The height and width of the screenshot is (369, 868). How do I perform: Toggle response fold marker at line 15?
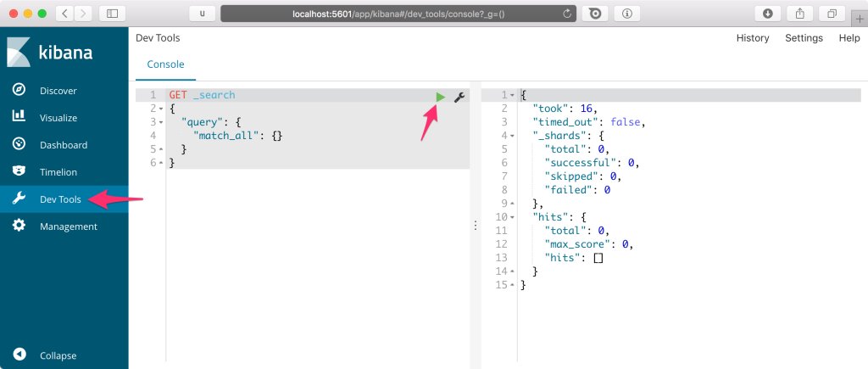point(512,285)
